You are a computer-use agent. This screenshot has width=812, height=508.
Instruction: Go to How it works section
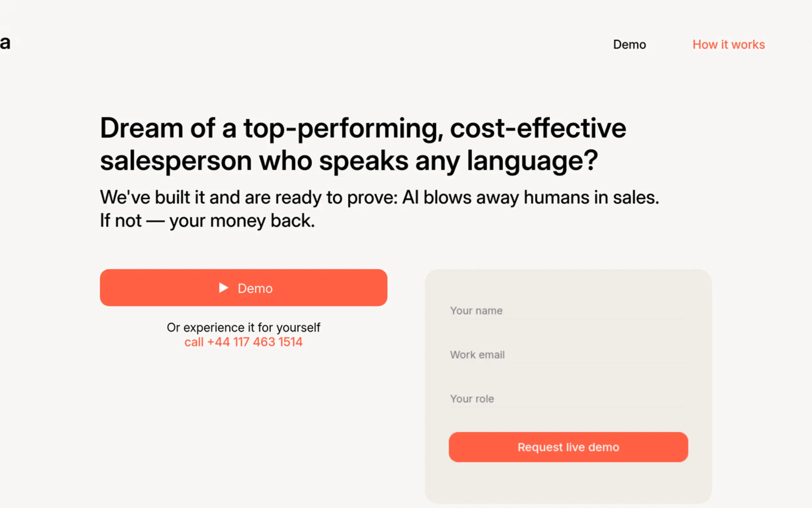729,45
